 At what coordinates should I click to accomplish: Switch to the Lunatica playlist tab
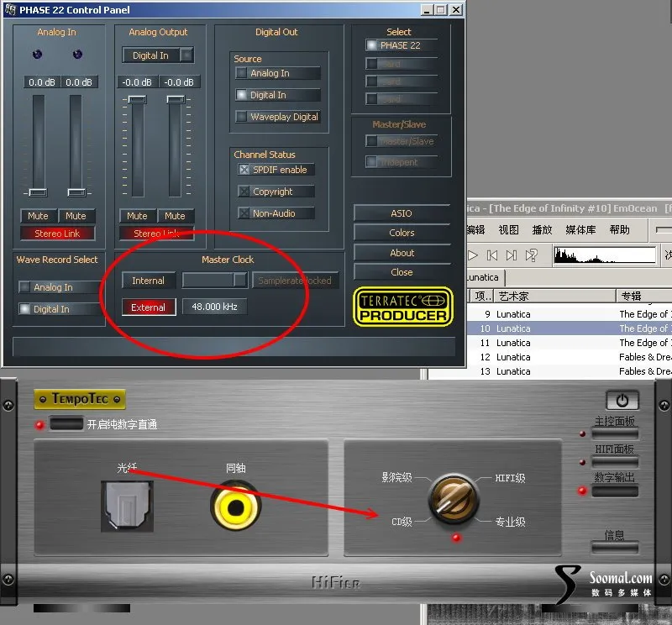click(x=486, y=277)
